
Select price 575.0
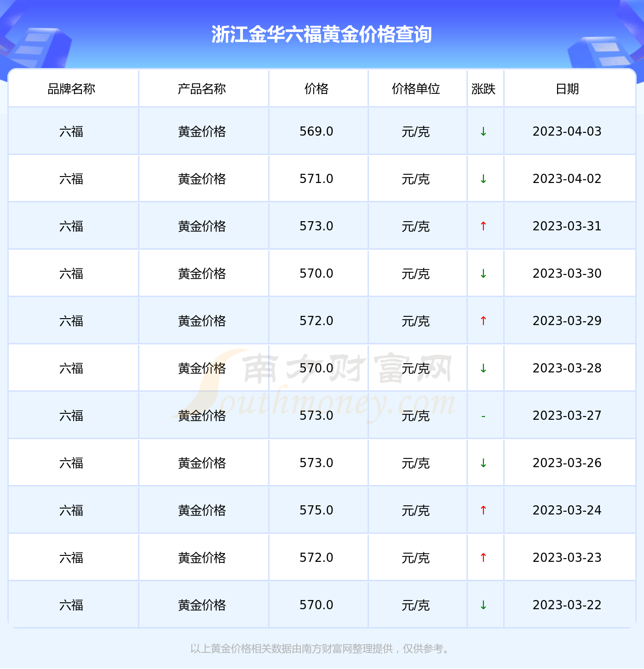coord(316,510)
